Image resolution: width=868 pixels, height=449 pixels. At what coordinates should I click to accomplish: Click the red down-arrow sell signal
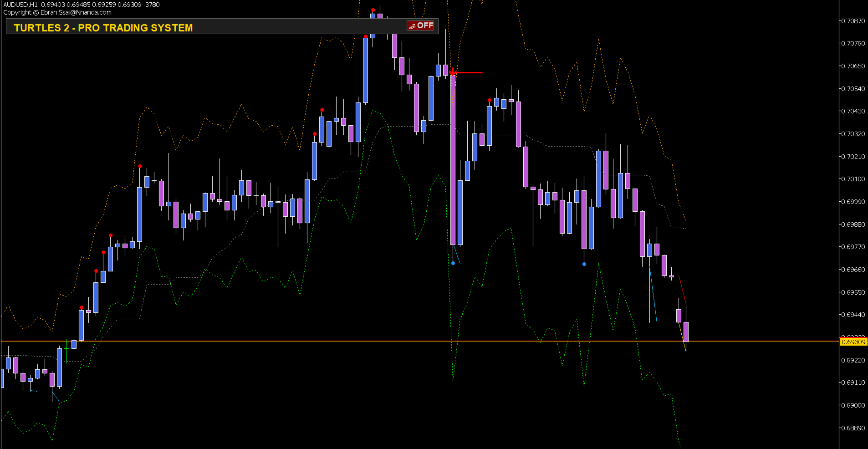click(x=453, y=71)
